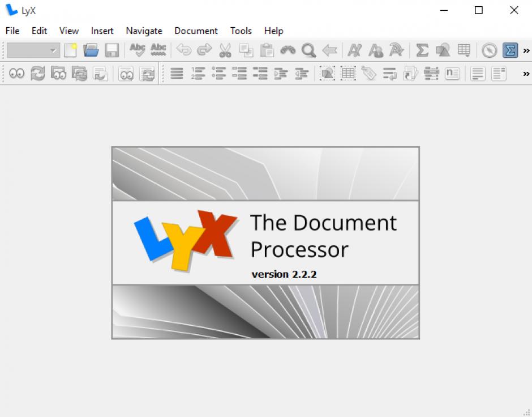Click the LyX splash banner image
This screenshot has height=417, width=532.
click(265, 242)
